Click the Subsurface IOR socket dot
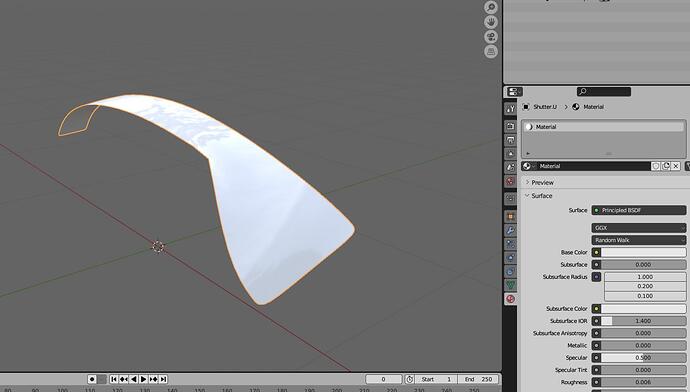The image size is (690, 392). click(596, 321)
